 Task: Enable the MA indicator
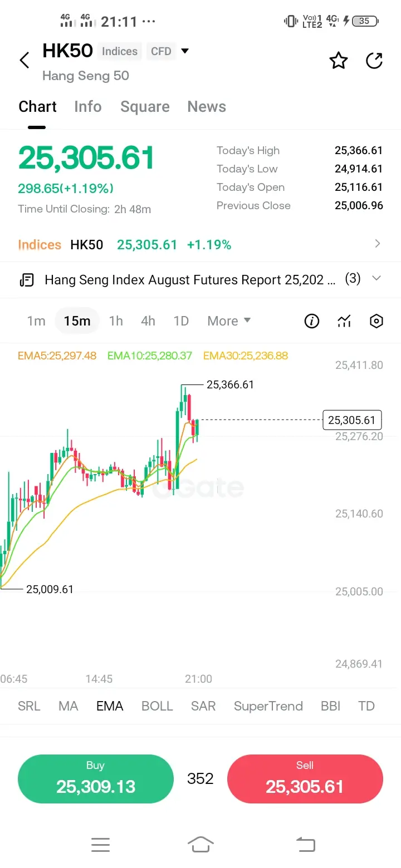pyautogui.click(x=68, y=706)
